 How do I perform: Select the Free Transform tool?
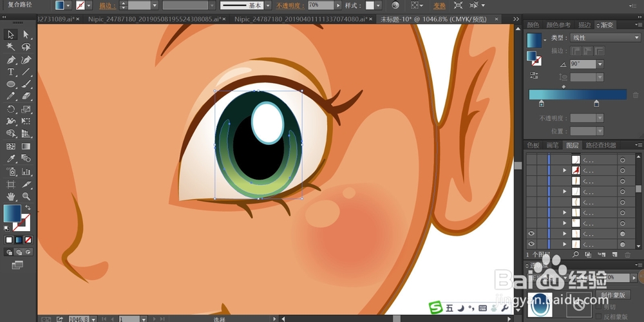(x=26, y=121)
